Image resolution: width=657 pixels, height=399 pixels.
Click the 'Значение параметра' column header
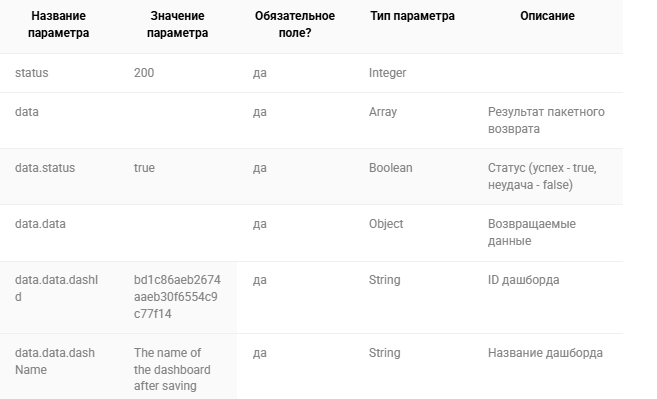click(x=178, y=24)
